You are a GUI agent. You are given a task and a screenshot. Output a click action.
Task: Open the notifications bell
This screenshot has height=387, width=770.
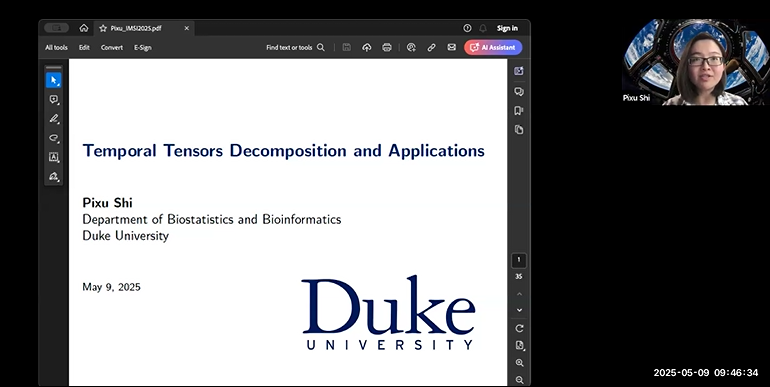tap(483, 28)
